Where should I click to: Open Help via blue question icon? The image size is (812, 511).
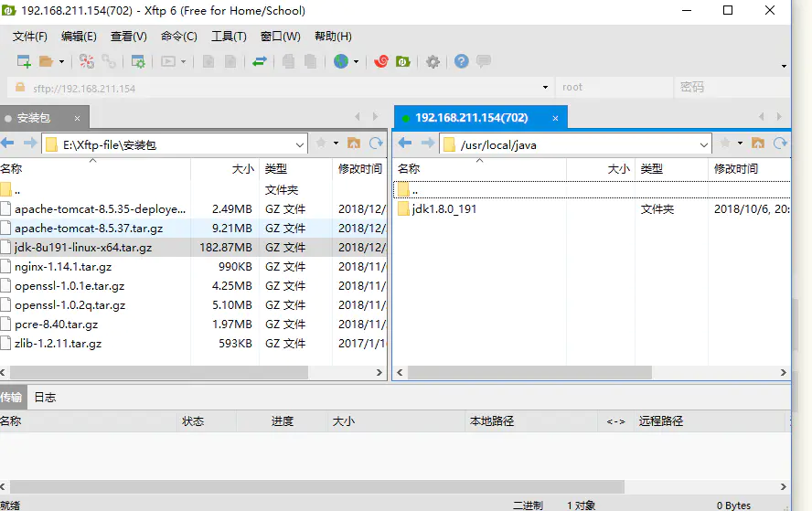click(x=462, y=61)
